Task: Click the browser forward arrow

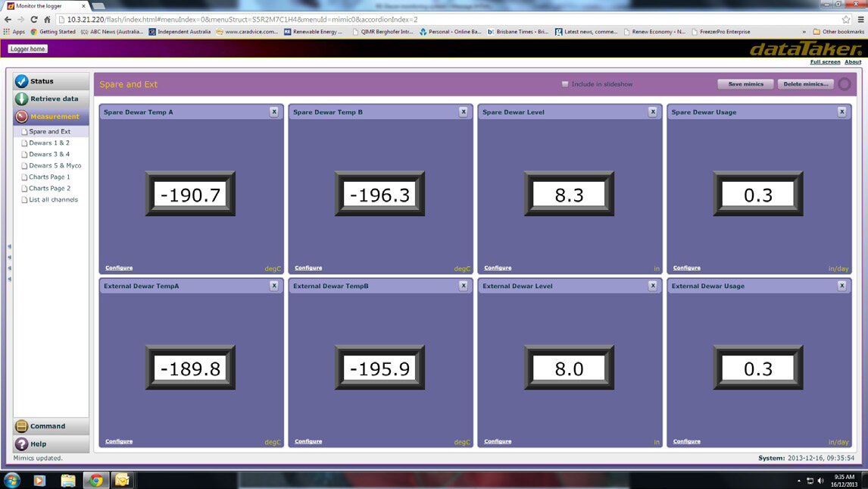Action: pyautogui.click(x=21, y=20)
